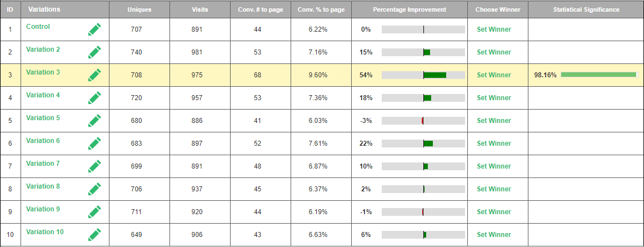This screenshot has height=247, width=644.
Task: Set Variation 3 as the winner
Action: click(493, 75)
